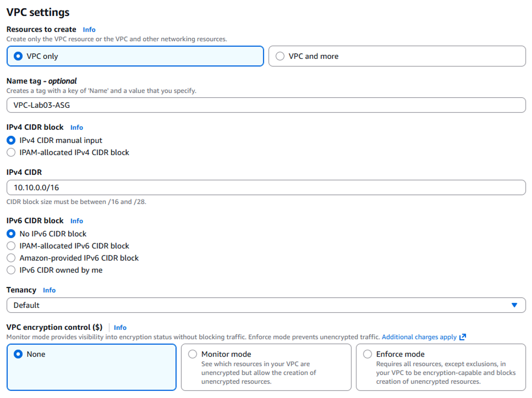
Task: Select None encryption control option
Action: 92,367
